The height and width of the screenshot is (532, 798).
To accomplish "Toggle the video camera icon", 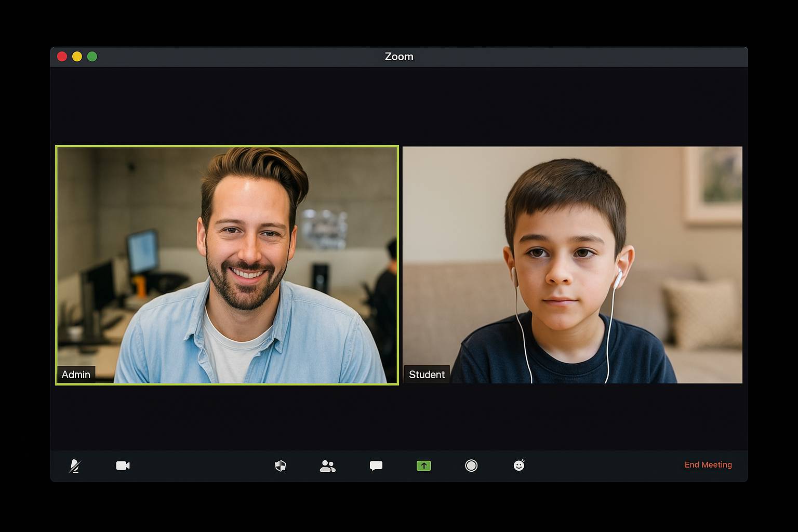I will 123,465.
